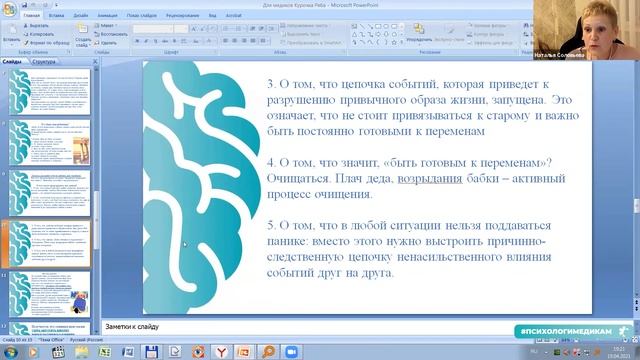
Task: Click status bar language Русский (Россия)
Action: tap(87, 340)
